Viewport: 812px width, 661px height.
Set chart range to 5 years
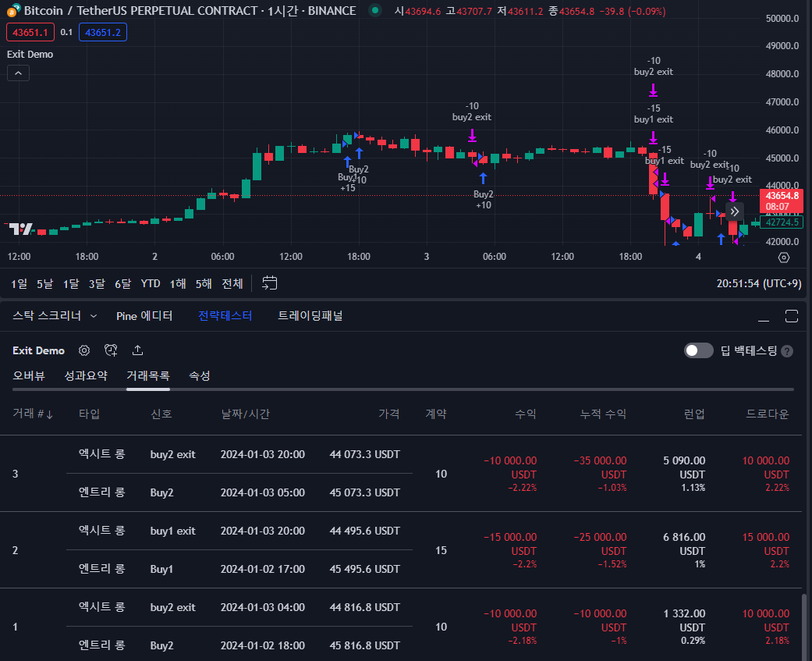pyautogui.click(x=204, y=284)
